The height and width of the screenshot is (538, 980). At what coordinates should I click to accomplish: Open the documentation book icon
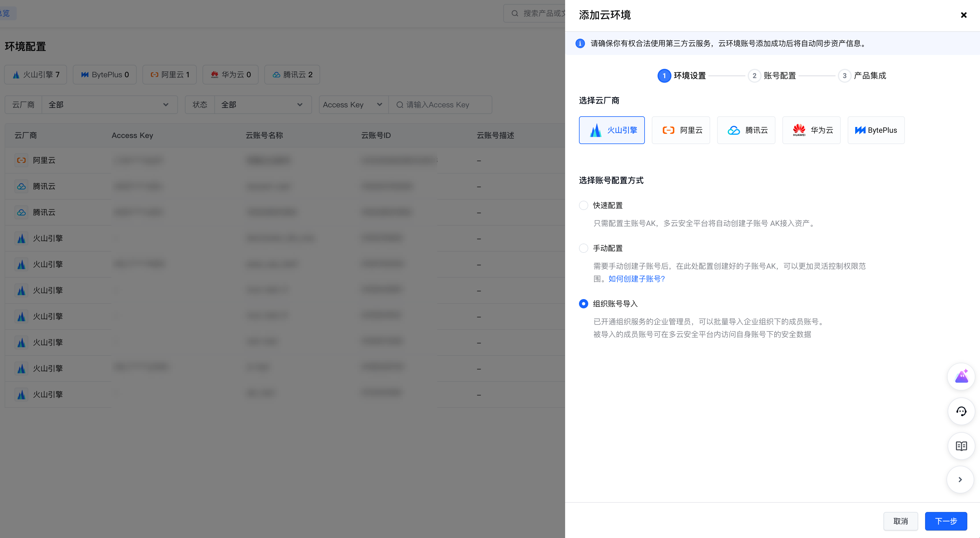(x=961, y=446)
